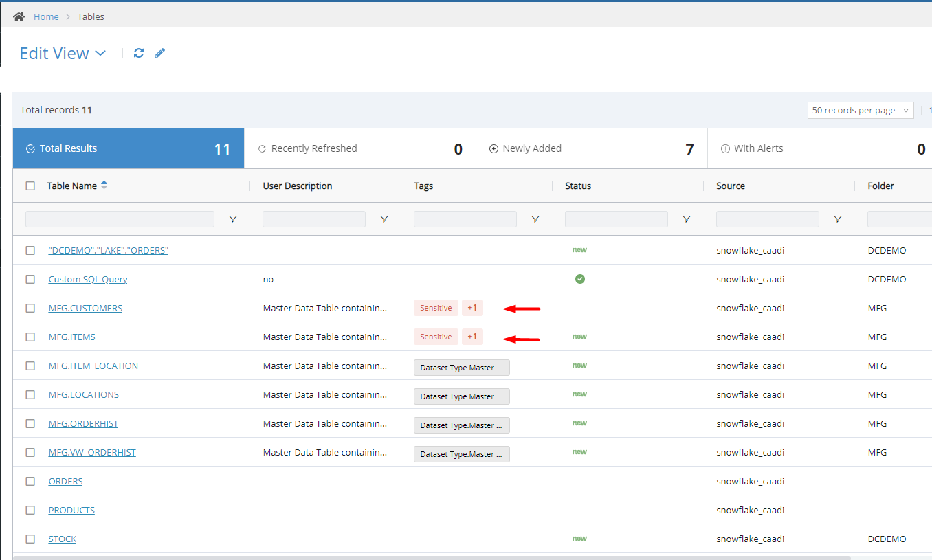Check the MFG.ITEMS row checkbox

(x=30, y=337)
